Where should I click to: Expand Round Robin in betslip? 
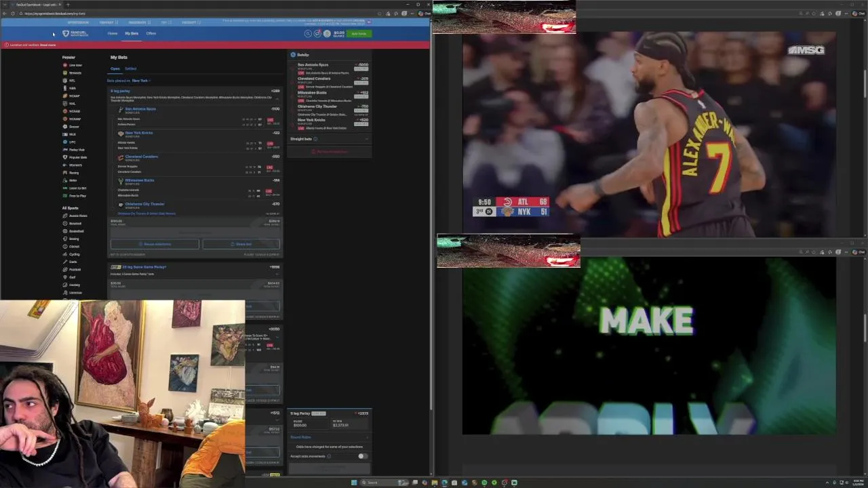pos(330,437)
